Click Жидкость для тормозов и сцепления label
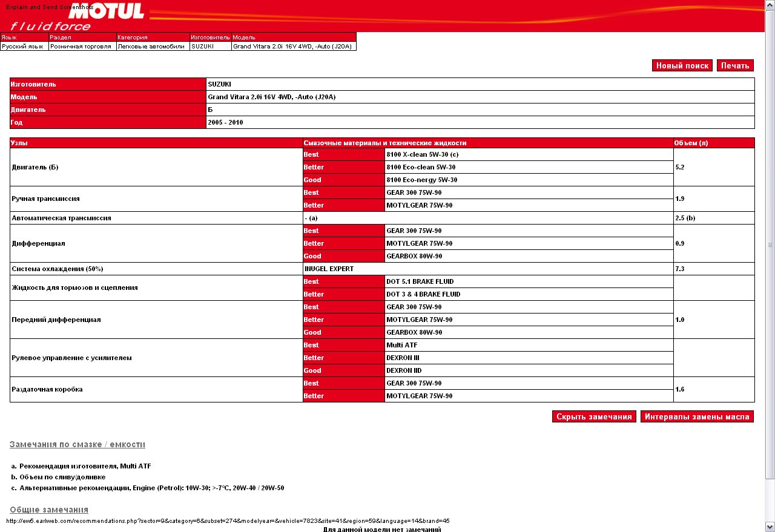This screenshot has width=775, height=532. pos(74,287)
